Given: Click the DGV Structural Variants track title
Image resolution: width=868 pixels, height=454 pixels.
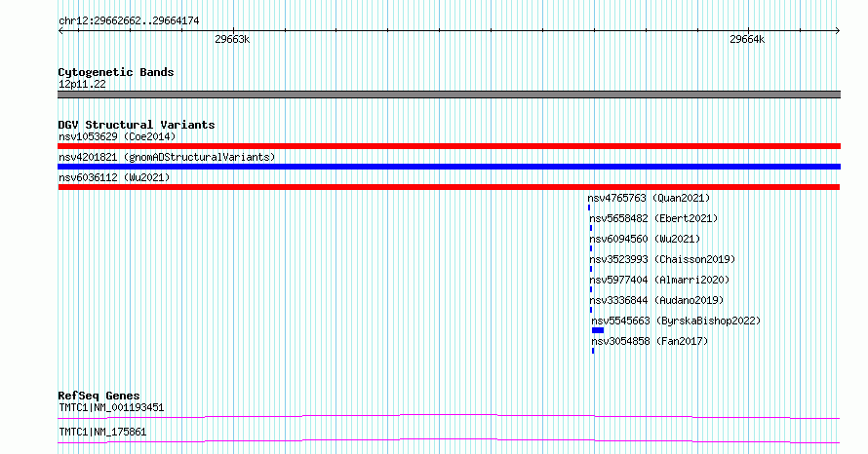Looking at the screenshot, I should [x=137, y=125].
